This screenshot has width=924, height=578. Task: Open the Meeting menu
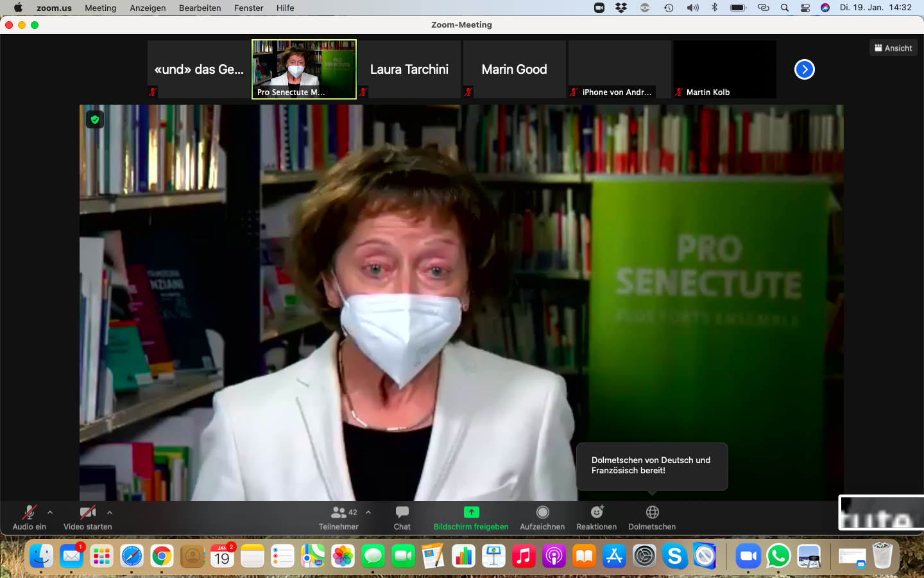pos(101,8)
